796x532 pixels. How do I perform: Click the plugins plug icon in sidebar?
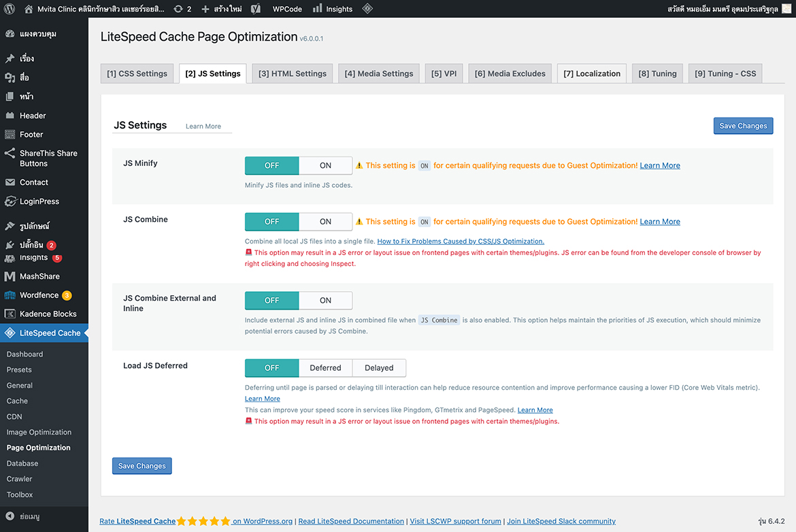click(10, 245)
